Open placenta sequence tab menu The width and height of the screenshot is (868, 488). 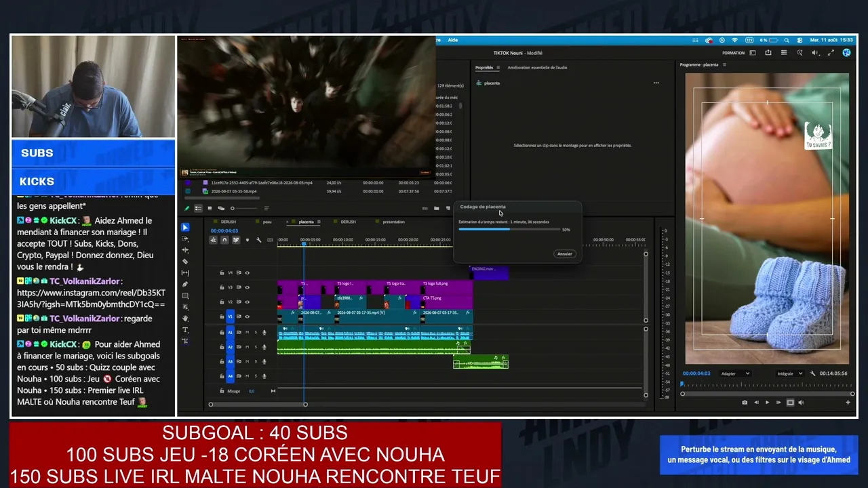click(x=319, y=222)
